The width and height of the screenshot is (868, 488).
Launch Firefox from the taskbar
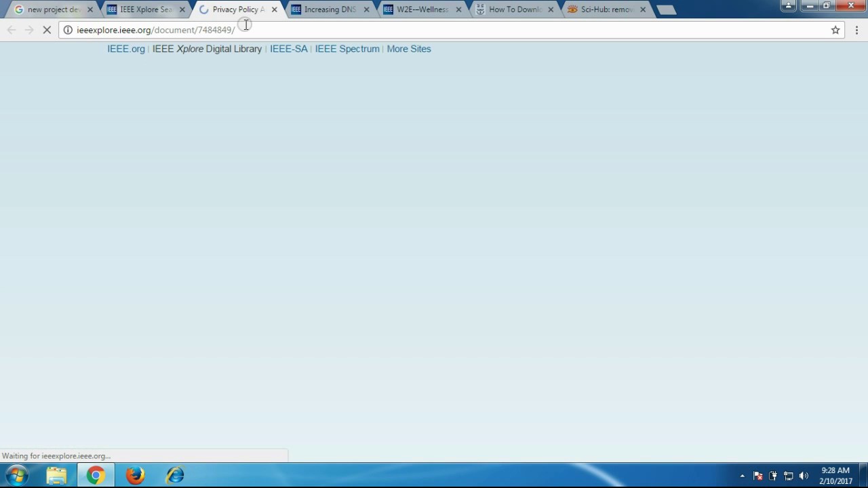[135, 475]
